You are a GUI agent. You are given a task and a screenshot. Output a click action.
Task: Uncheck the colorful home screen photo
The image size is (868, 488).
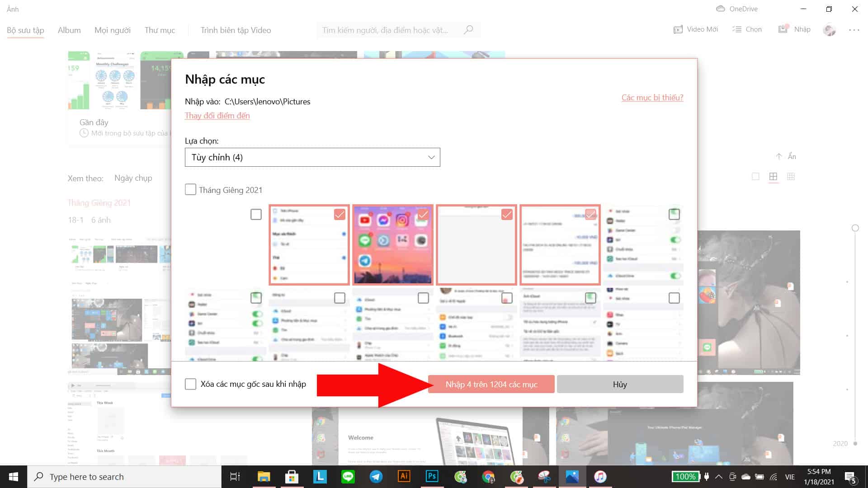[x=423, y=214]
